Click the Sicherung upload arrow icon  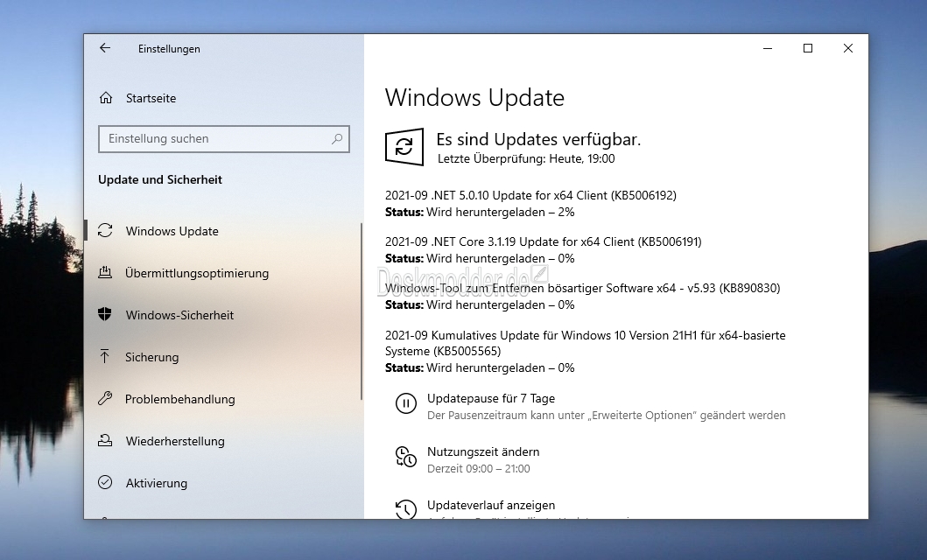coord(105,356)
